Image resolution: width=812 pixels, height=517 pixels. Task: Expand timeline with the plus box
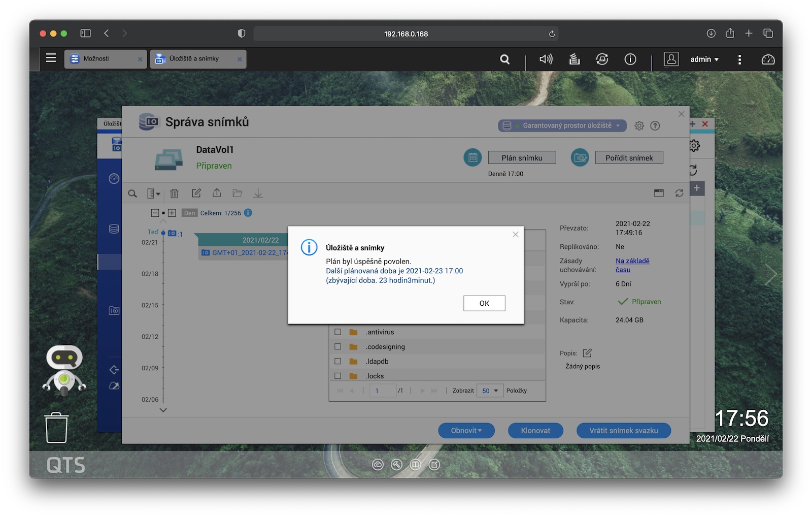(172, 213)
